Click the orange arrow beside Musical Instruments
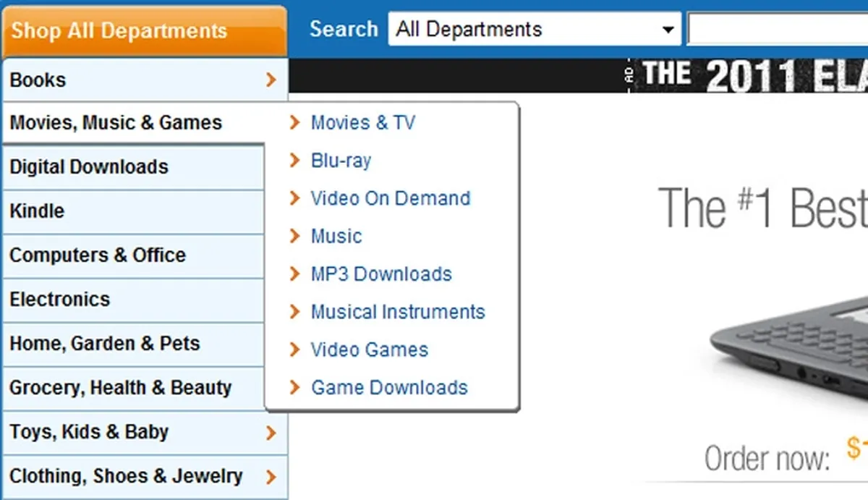 [294, 311]
